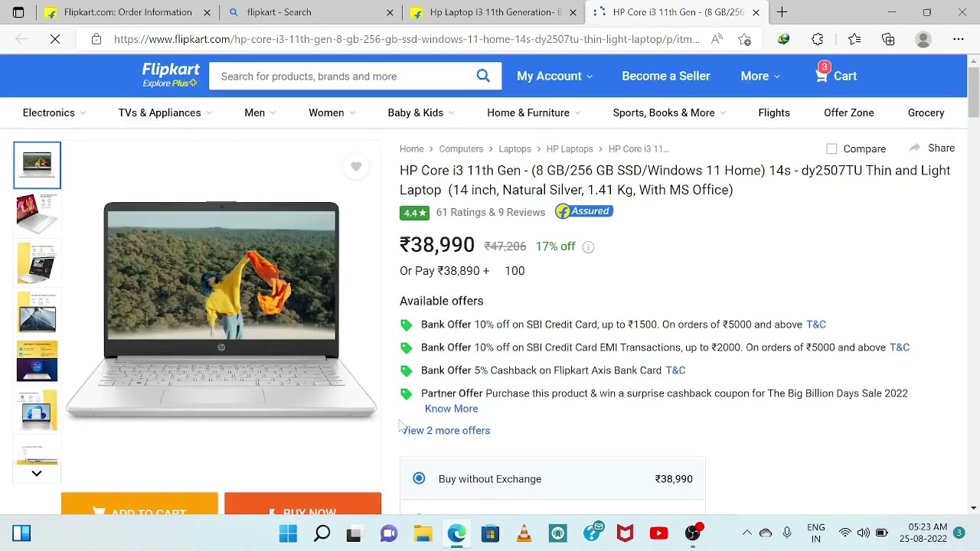Switch to Hp Laptop I3 11th Generation tab

click(x=494, y=12)
